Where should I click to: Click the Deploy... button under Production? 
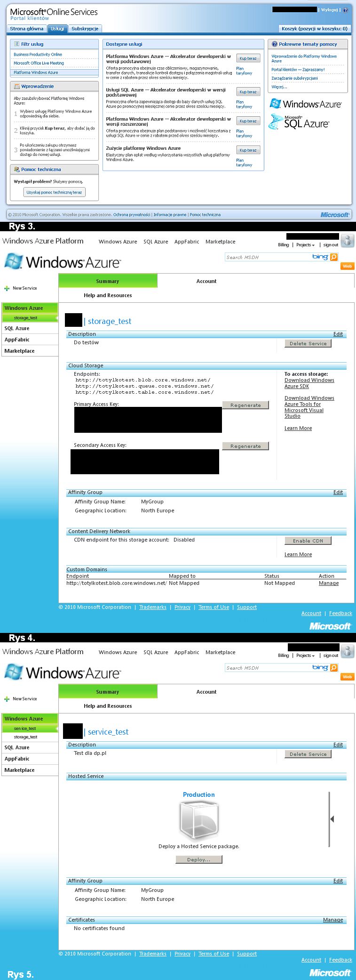point(198,859)
